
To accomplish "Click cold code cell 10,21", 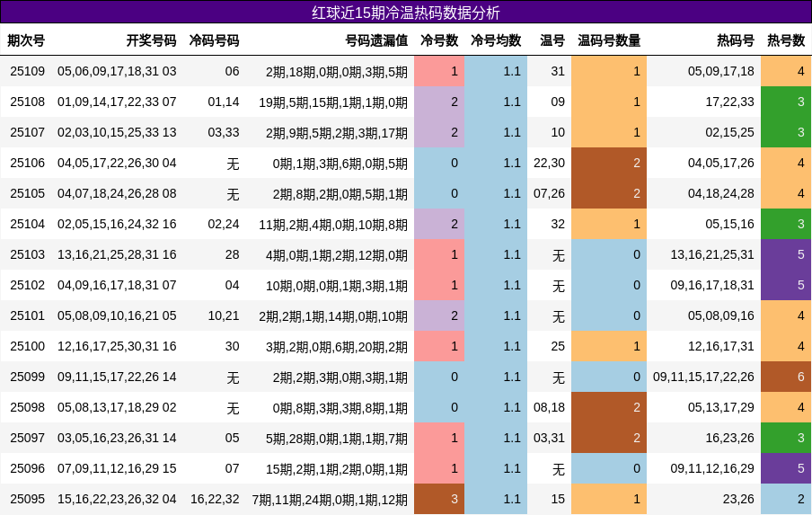I will [224, 315].
